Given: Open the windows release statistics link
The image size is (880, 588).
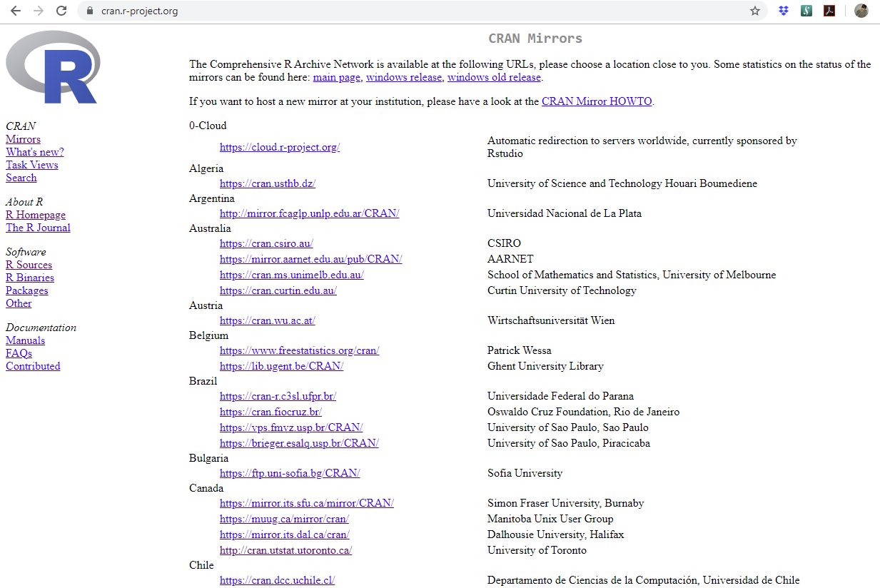Looking at the screenshot, I should (404, 77).
